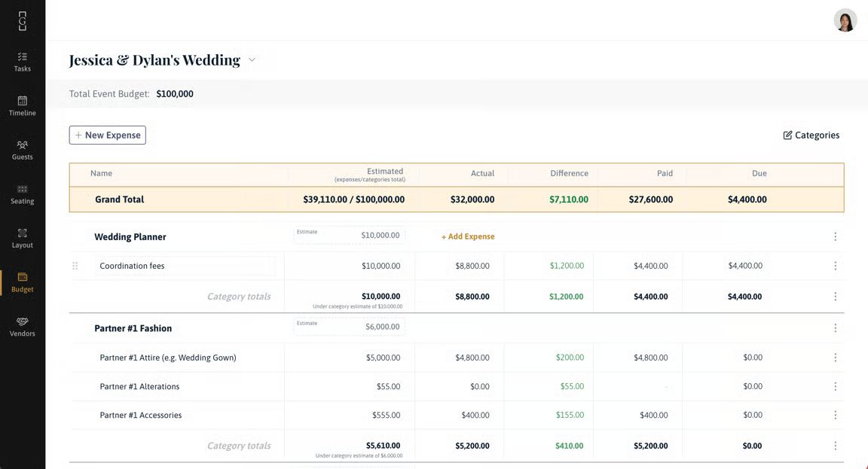Open options menu for Partner #1 Attire row
The height and width of the screenshot is (469, 868).
pyautogui.click(x=835, y=358)
